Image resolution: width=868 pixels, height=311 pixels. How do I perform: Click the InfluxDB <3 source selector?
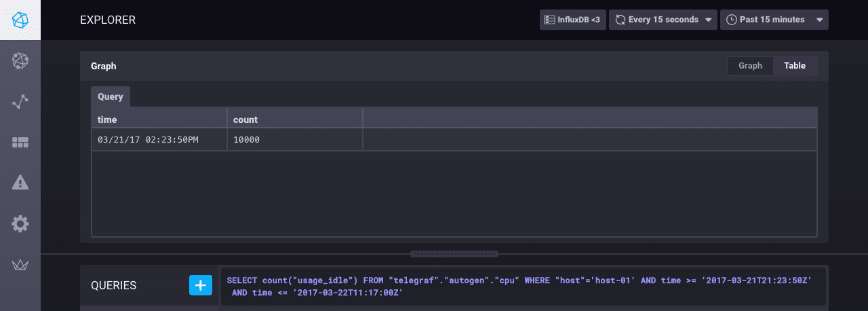pyautogui.click(x=572, y=20)
